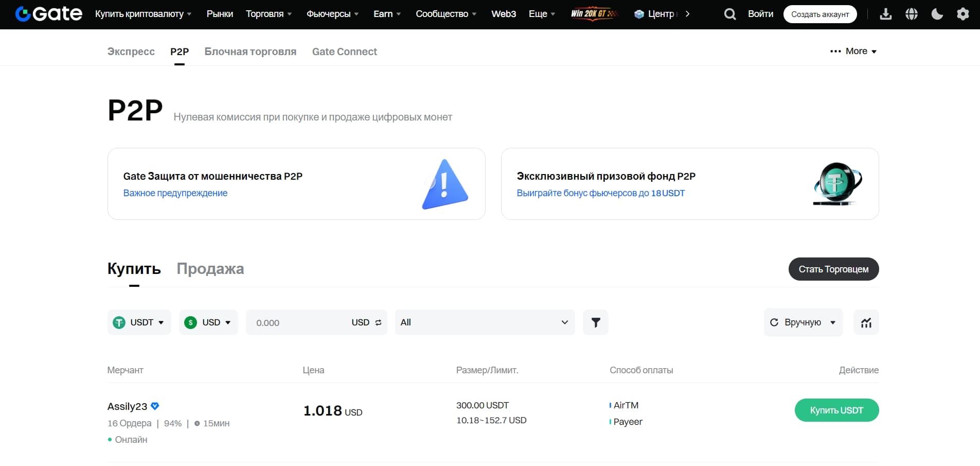
Task: Select the Продажа tab
Action: tap(210, 269)
